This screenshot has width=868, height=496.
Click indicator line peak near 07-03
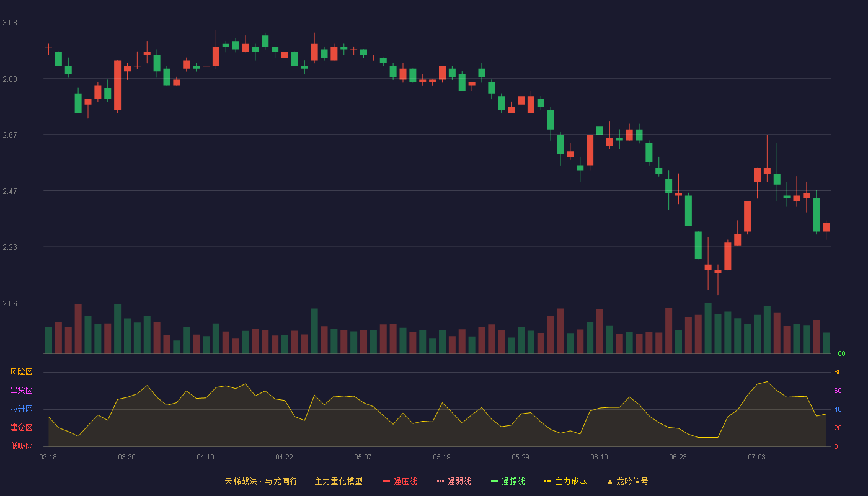pyautogui.click(x=767, y=381)
